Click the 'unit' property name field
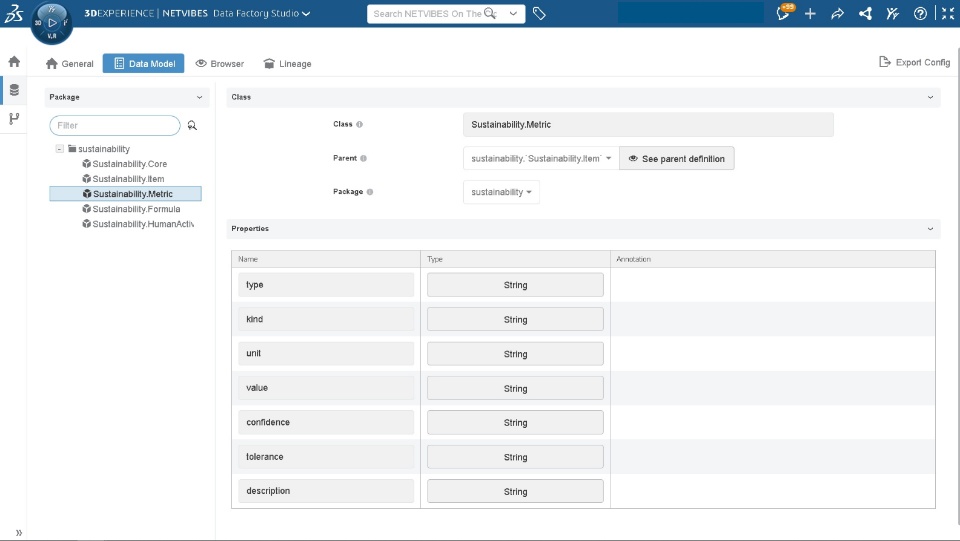 point(326,353)
